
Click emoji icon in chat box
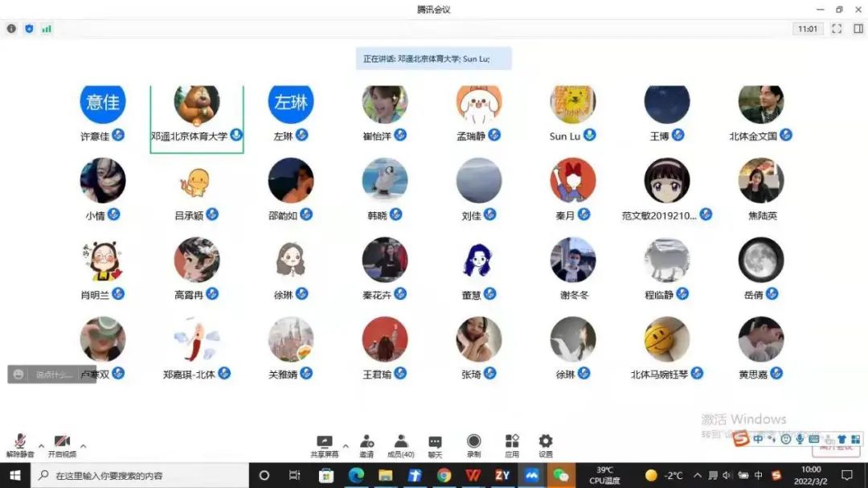coord(18,375)
